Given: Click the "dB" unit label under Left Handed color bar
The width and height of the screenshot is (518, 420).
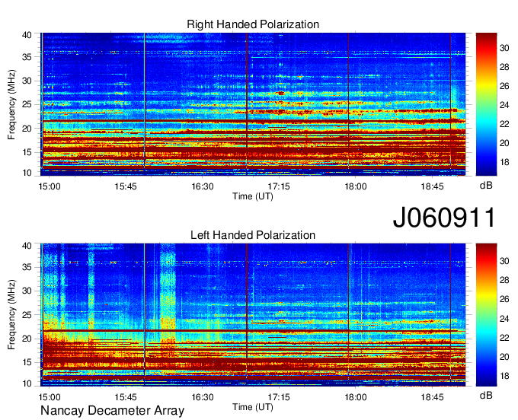Looking at the screenshot, I should coord(486,395).
